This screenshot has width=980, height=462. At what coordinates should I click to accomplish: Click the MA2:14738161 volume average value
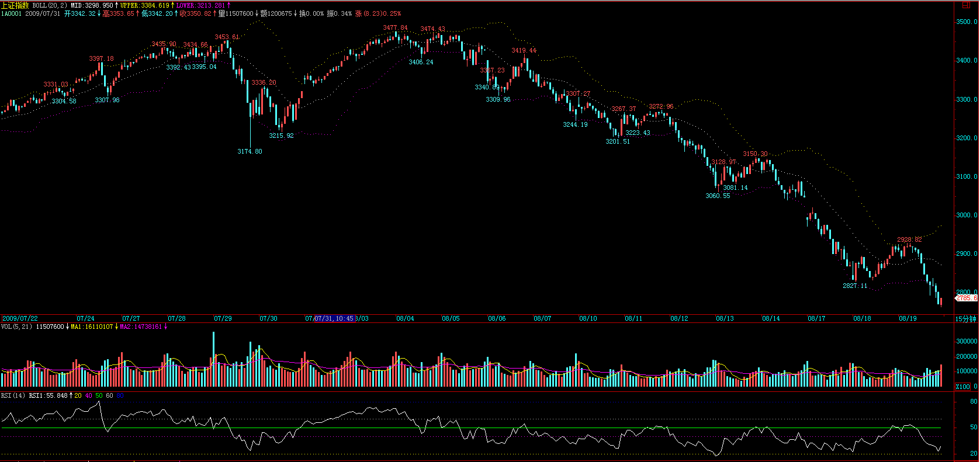tap(141, 326)
